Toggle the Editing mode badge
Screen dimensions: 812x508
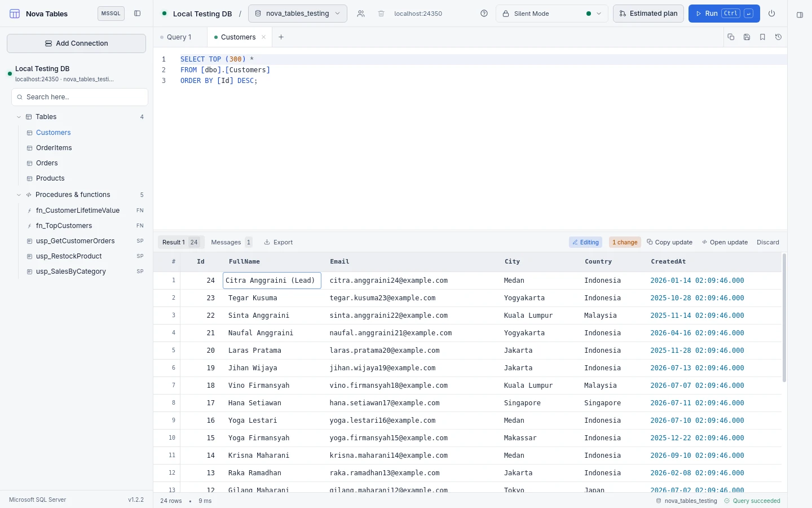click(x=585, y=242)
